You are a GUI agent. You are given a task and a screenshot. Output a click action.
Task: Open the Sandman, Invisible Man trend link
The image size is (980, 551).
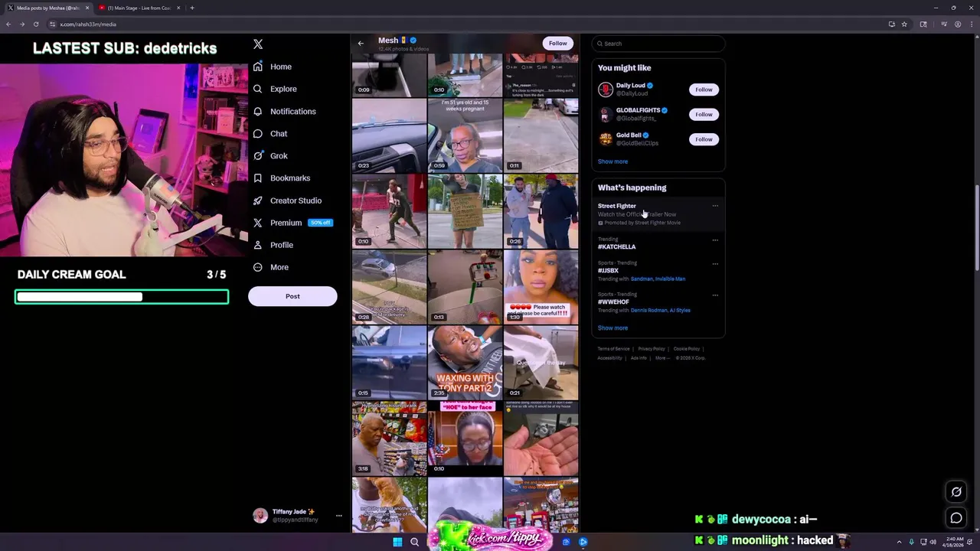click(x=658, y=279)
